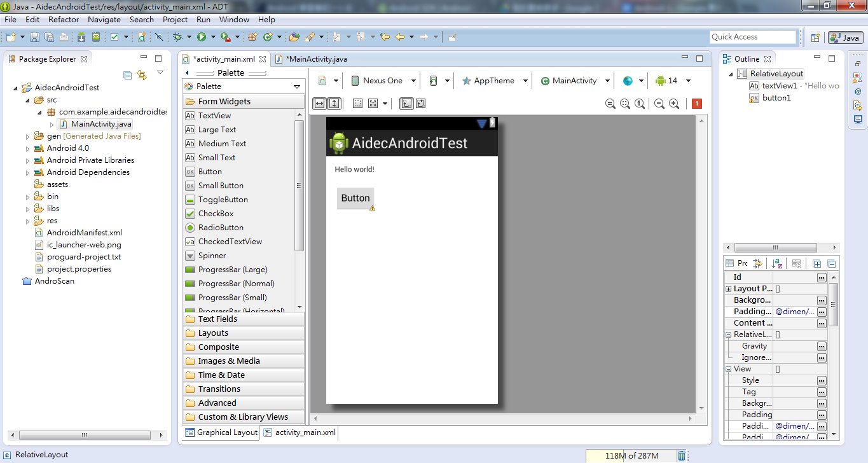
Task: Select the Graphical Layout tab
Action: (221, 432)
